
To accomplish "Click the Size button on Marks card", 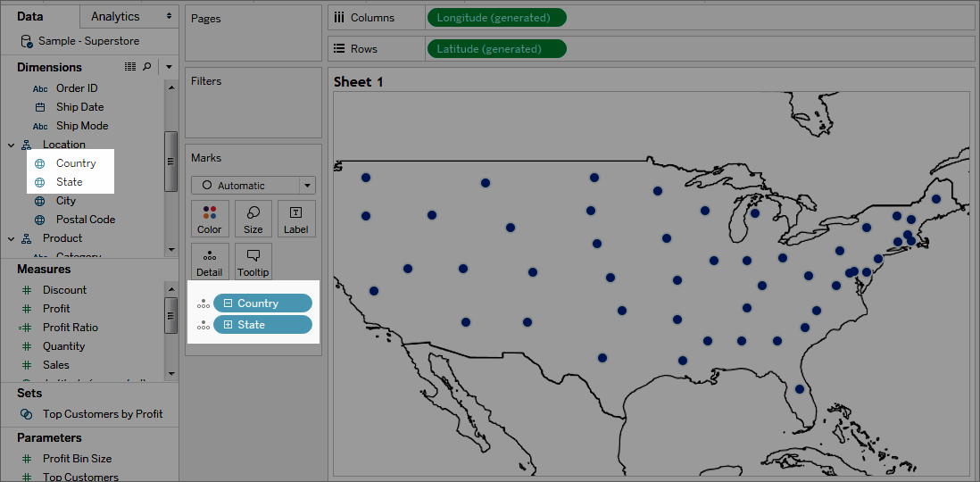I will (253, 219).
